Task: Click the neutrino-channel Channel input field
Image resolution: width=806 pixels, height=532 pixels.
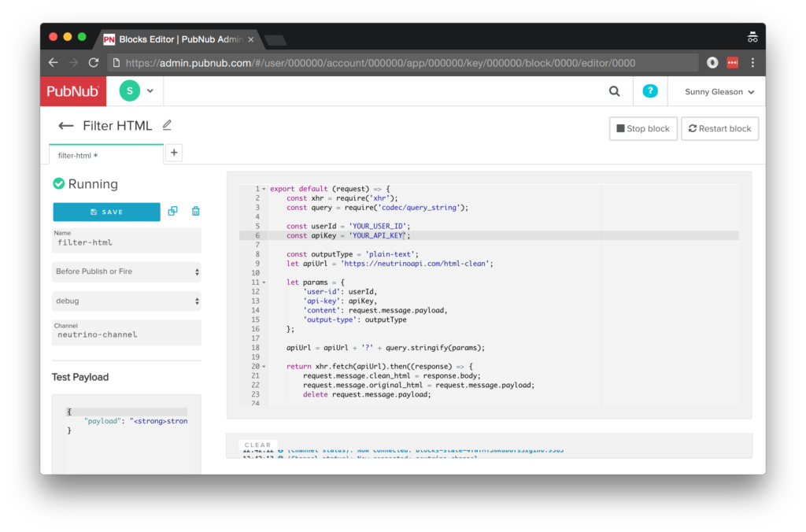Action: 126,334
